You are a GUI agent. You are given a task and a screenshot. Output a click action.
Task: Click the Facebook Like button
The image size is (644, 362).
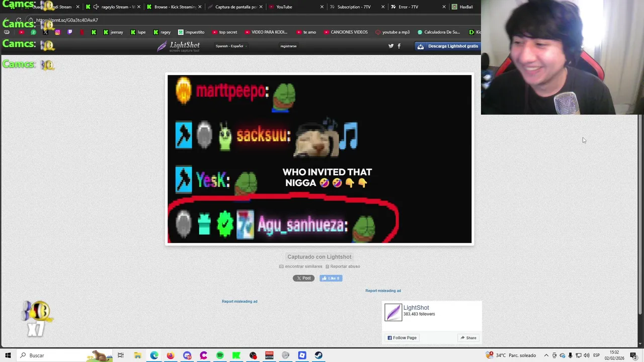pyautogui.click(x=331, y=278)
